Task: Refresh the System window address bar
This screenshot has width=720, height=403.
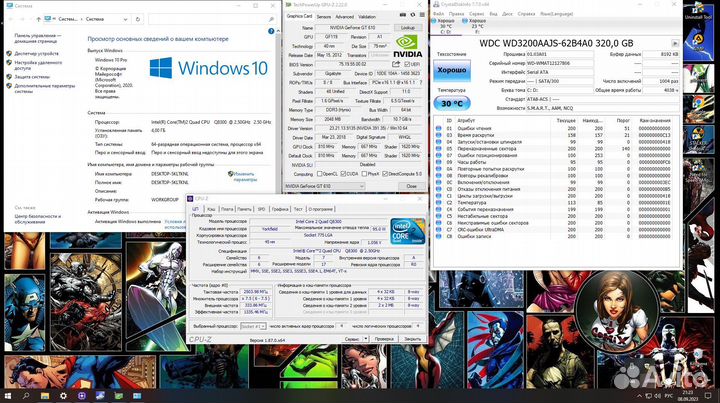Action: coord(138,19)
